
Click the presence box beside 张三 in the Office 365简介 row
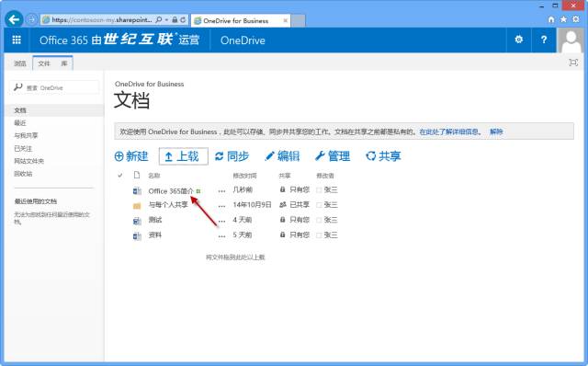tap(319, 190)
